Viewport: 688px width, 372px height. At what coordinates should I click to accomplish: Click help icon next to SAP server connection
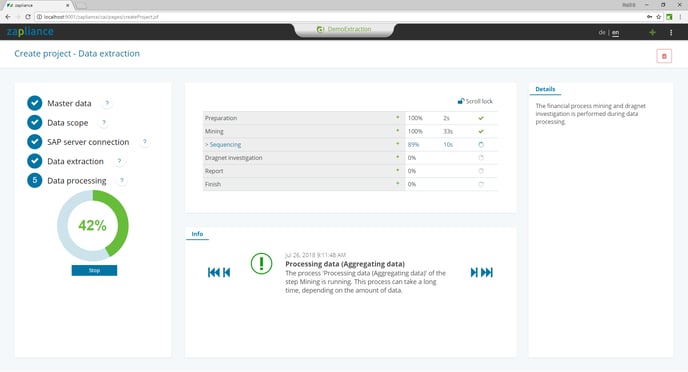coord(144,142)
